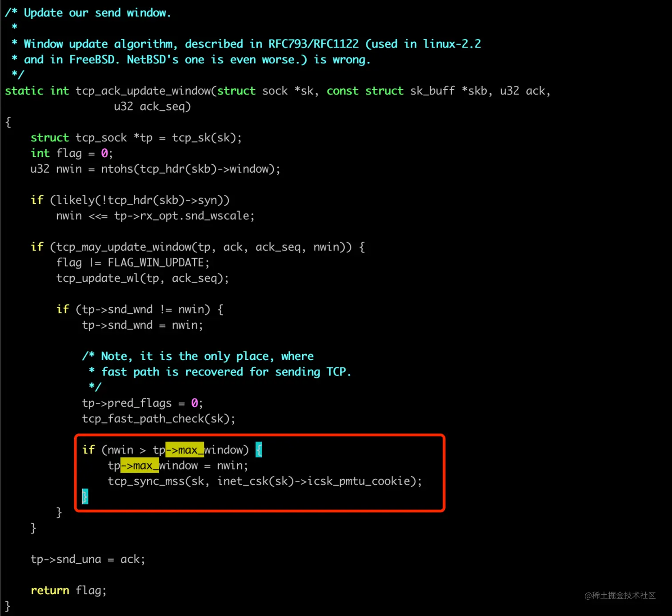The width and height of the screenshot is (672, 616).
Task: Click the 'int flag = 0;' line
Action: (x=72, y=153)
